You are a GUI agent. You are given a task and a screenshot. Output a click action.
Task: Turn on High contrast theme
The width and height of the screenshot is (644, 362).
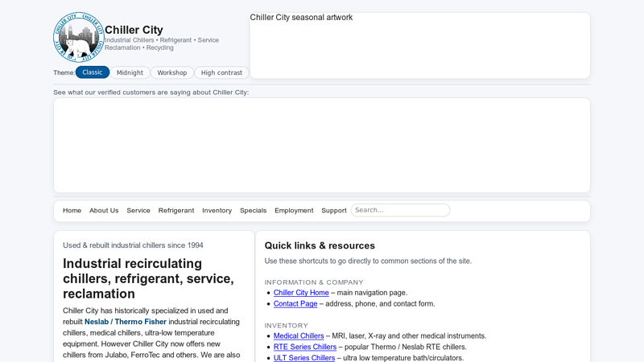point(221,72)
